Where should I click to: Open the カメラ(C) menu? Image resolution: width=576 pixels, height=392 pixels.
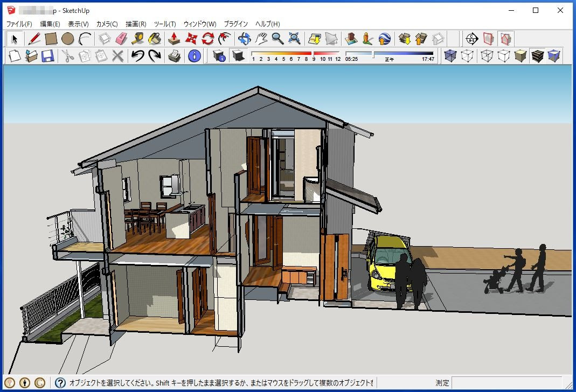[x=107, y=24]
